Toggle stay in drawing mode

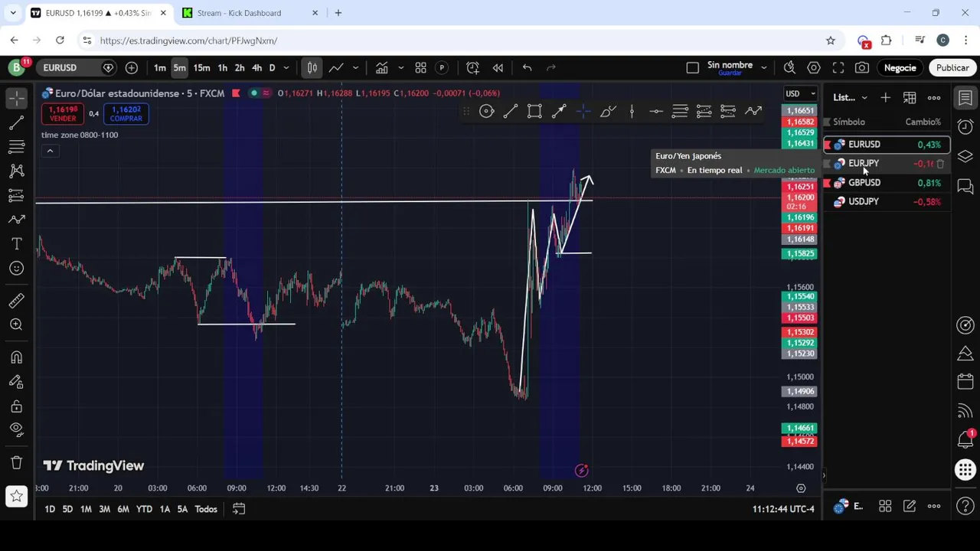tap(16, 382)
